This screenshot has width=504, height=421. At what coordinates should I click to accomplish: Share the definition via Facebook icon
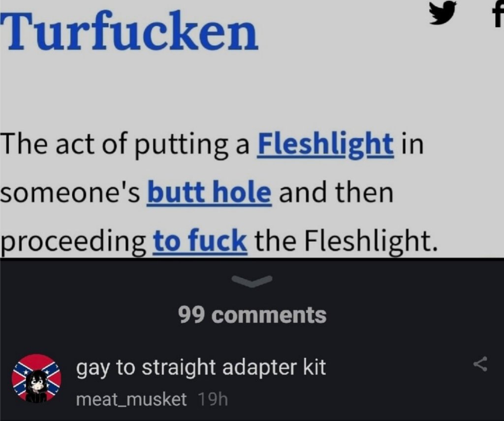tap(498, 14)
